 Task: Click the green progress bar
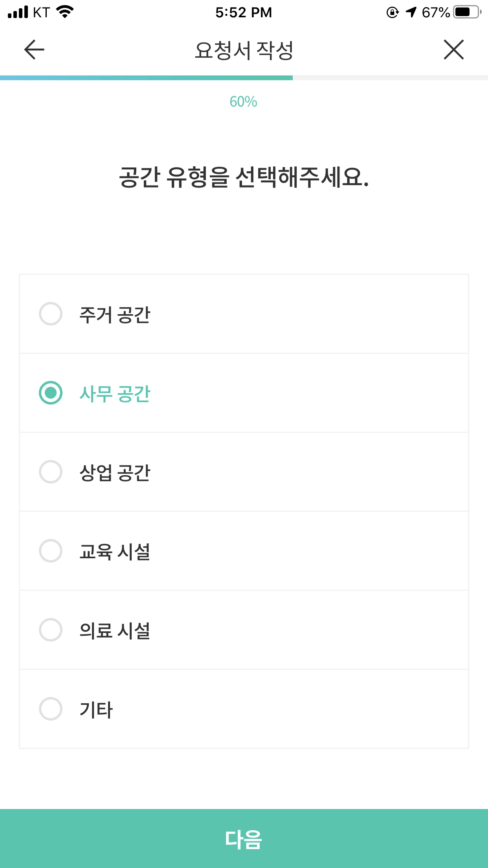click(146, 78)
